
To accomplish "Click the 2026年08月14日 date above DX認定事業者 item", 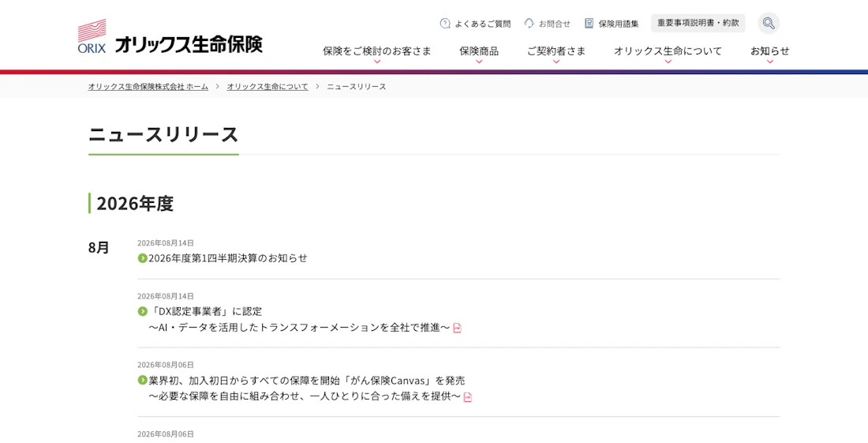I will click(166, 296).
